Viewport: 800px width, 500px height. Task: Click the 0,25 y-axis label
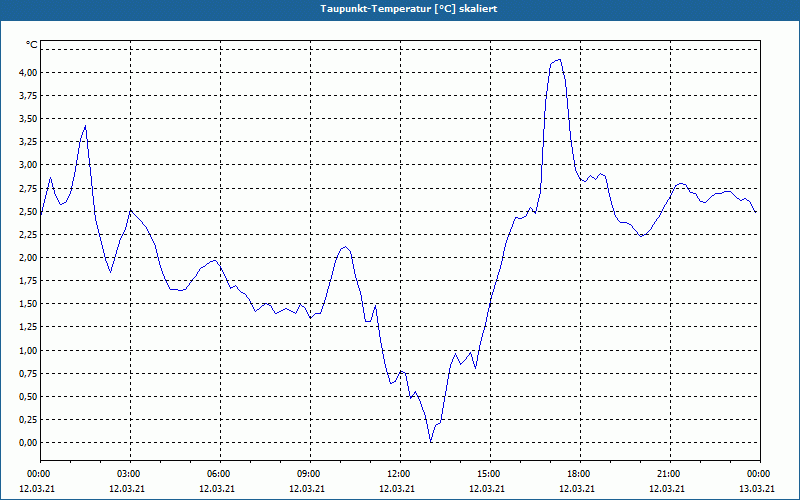tap(28, 419)
